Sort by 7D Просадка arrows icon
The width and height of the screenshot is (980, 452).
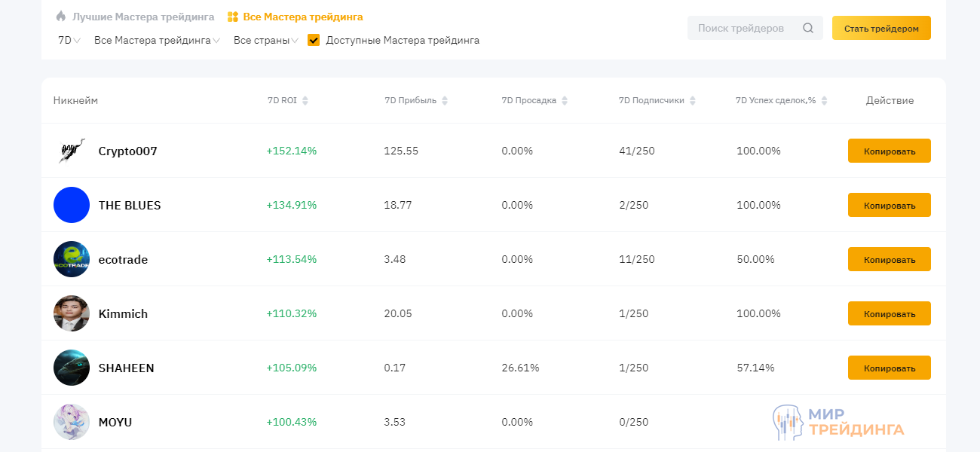pos(565,101)
